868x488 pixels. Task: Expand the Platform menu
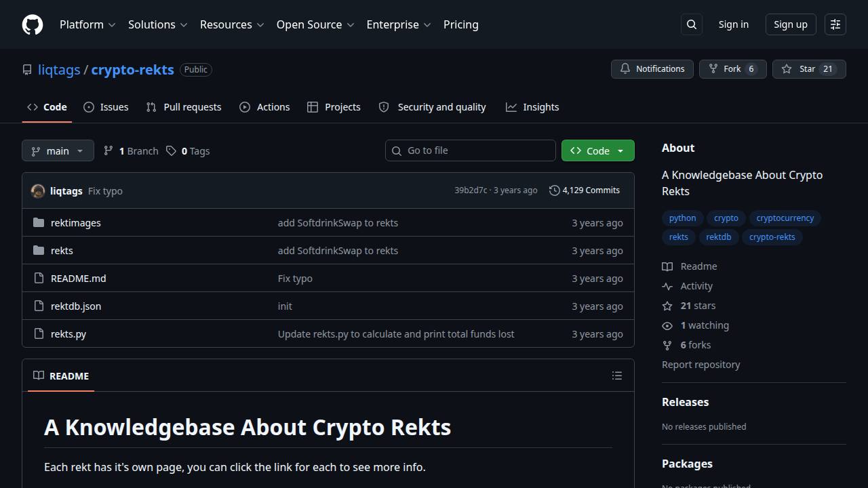click(x=87, y=24)
